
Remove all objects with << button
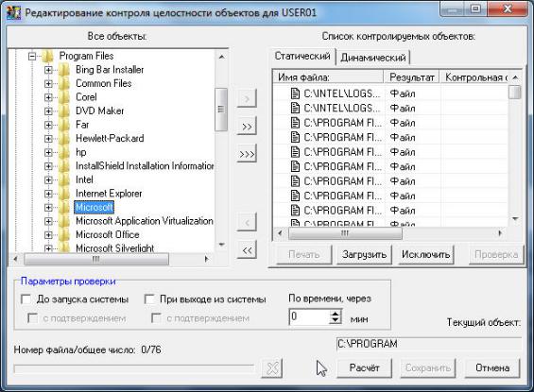point(247,250)
